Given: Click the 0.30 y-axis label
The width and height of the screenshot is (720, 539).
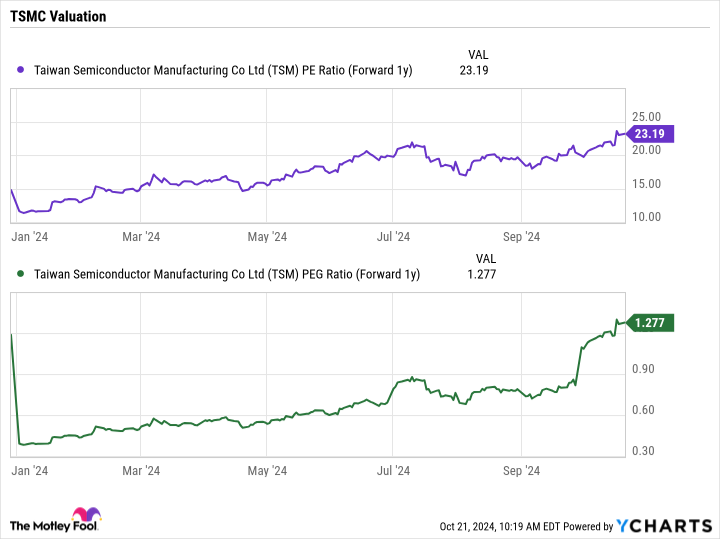Looking at the screenshot, I should pyautogui.click(x=643, y=451).
